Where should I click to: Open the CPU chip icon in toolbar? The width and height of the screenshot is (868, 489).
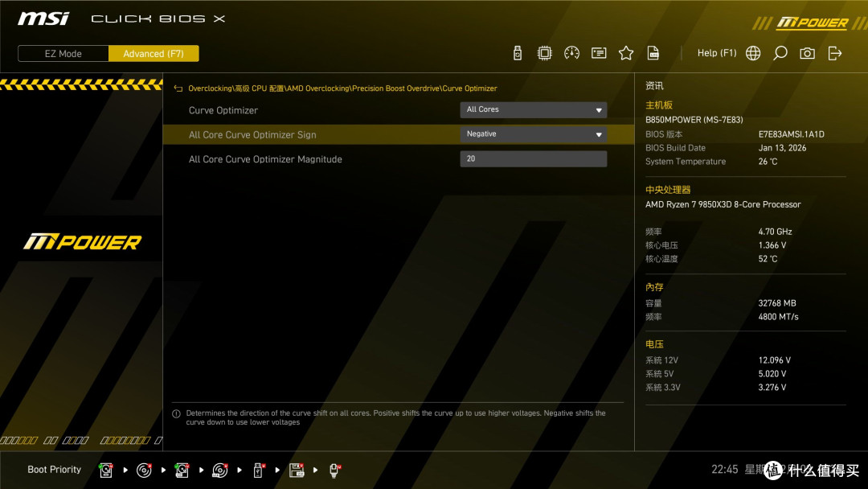coord(544,53)
